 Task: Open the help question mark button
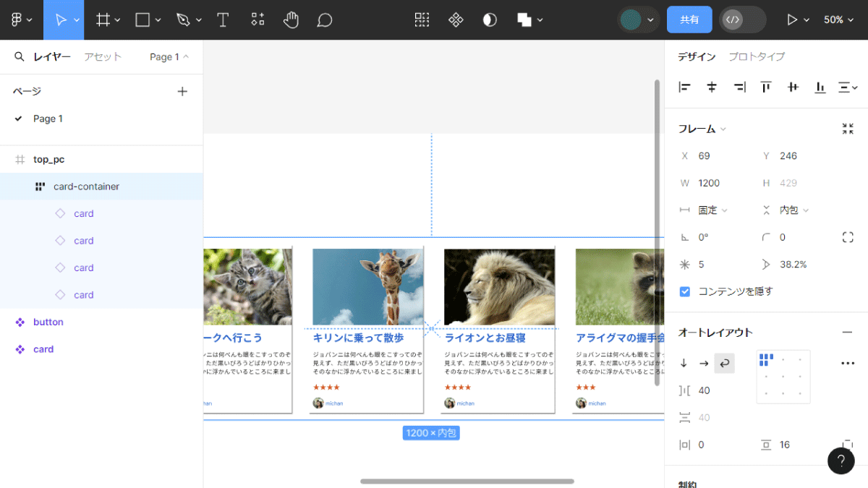pos(841,461)
